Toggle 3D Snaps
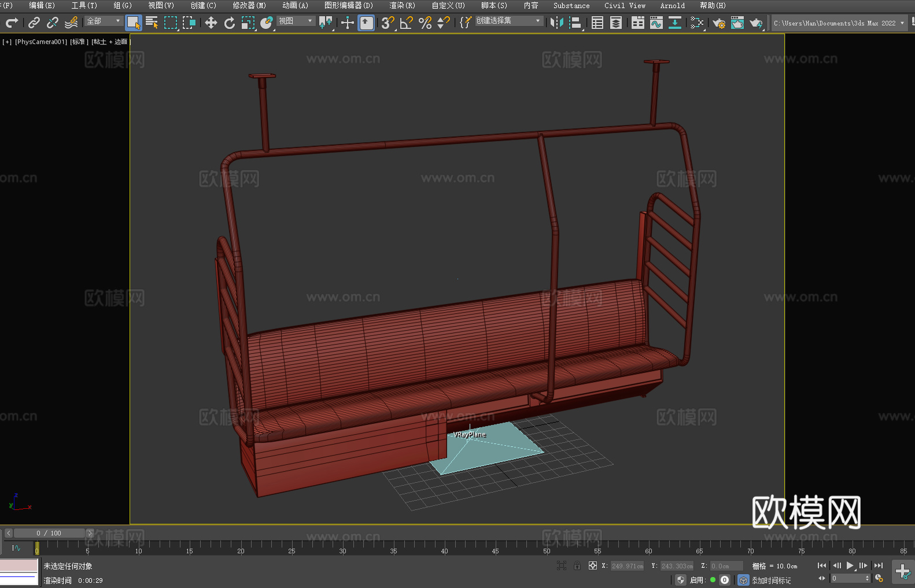Screen dimensions: 915x588 tap(388, 23)
